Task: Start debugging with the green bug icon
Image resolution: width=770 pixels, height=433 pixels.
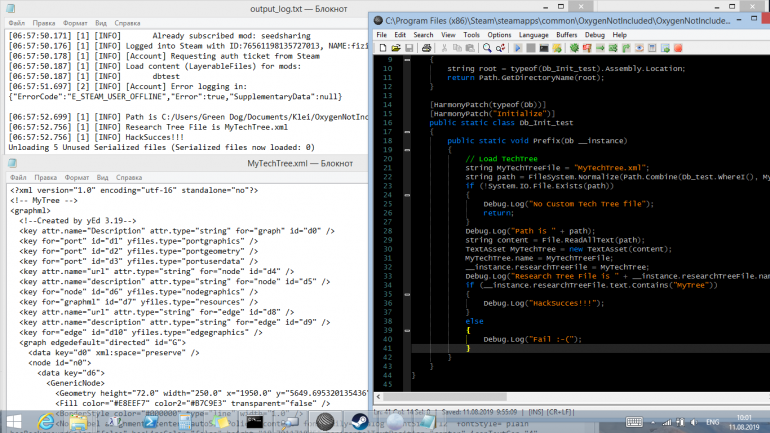Action: 574,48
